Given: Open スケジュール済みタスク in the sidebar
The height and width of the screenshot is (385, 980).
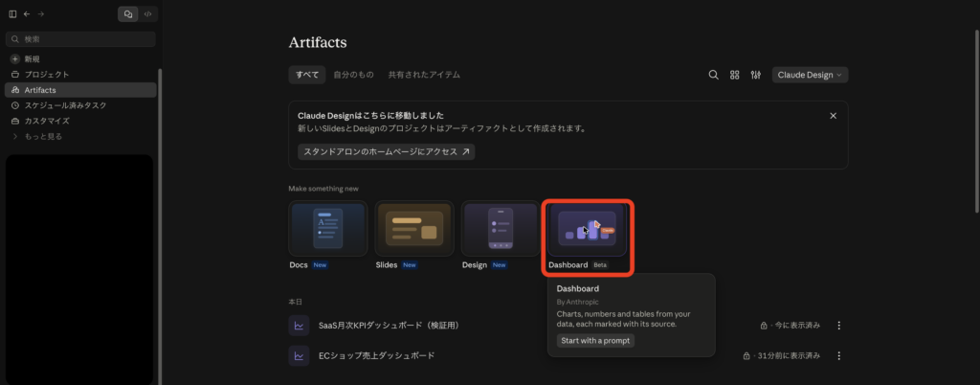Looking at the screenshot, I should [x=80, y=105].
